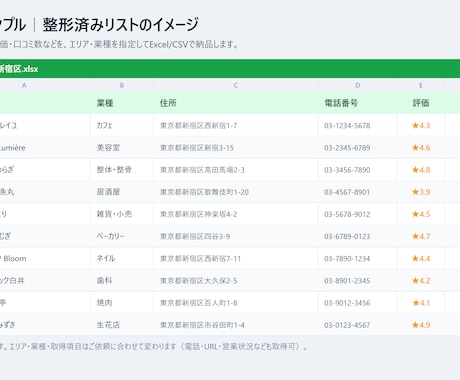
Task: Select phone number 03-3456-7890
Action: 347,170
